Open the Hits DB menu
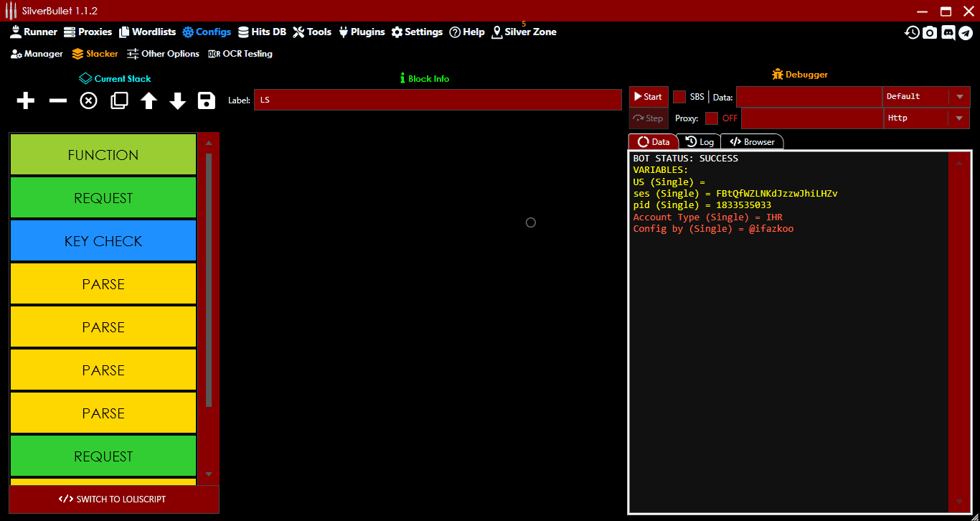The image size is (980, 521). pyautogui.click(x=262, y=32)
